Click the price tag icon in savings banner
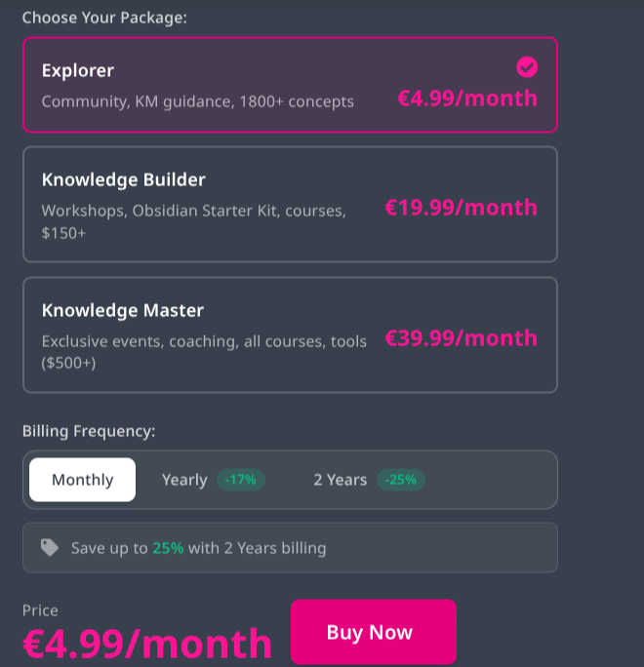The width and height of the screenshot is (644, 667). click(x=50, y=548)
